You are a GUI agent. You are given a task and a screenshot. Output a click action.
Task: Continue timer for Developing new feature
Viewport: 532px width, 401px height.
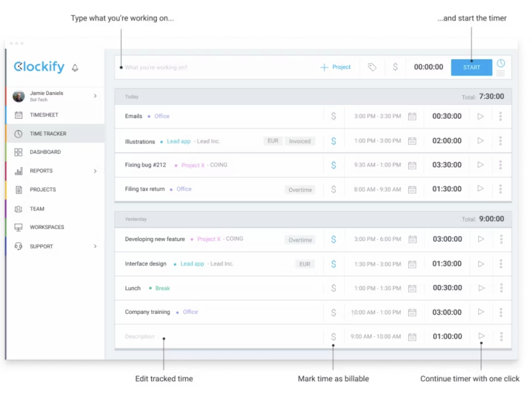coord(481,239)
